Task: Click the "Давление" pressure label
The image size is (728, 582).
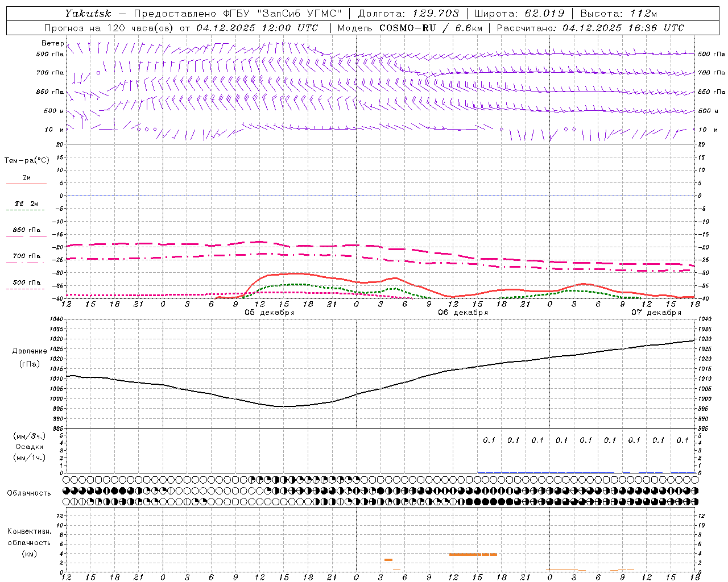Action: (30, 351)
